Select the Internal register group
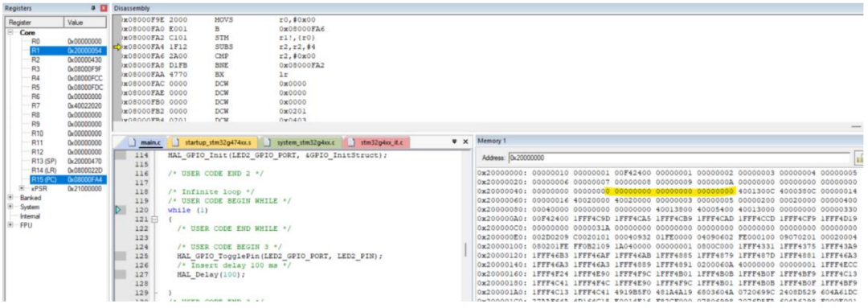This screenshot has height=308, width=868. pyautogui.click(x=31, y=216)
